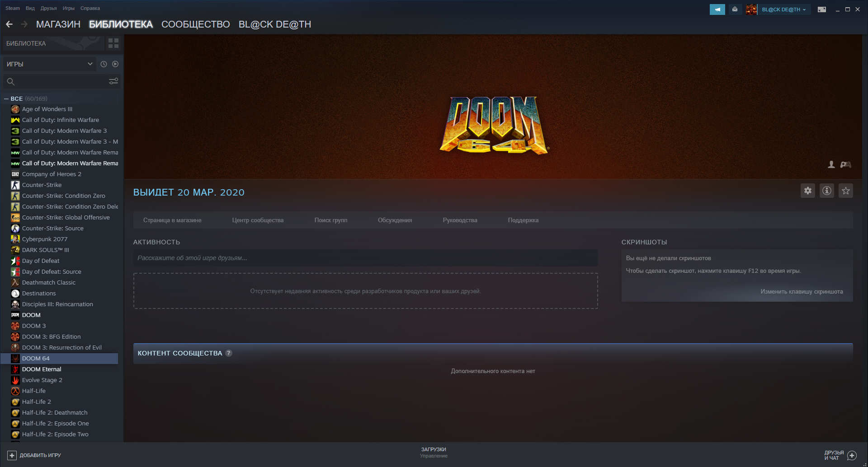Viewport: 868px width, 467px height.
Task: Open the Справка menu
Action: [x=90, y=8]
